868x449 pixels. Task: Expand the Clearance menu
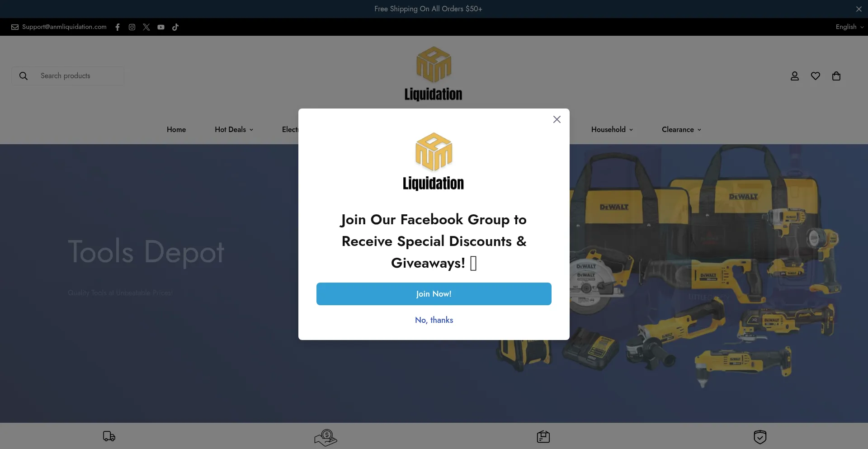tap(682, 129)
